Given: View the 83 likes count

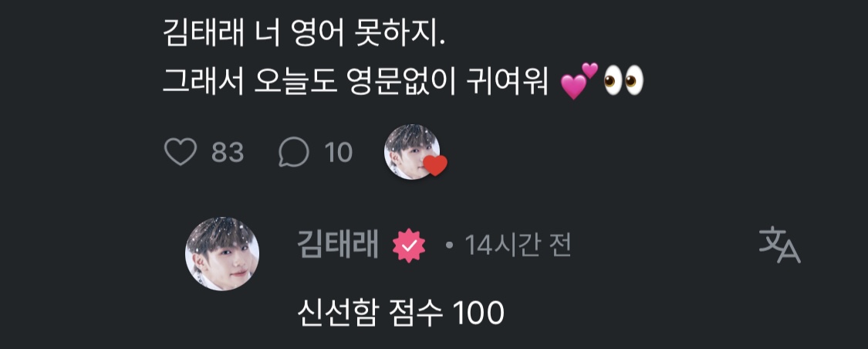Looking at the screenshot, I should tap(228, 152).
